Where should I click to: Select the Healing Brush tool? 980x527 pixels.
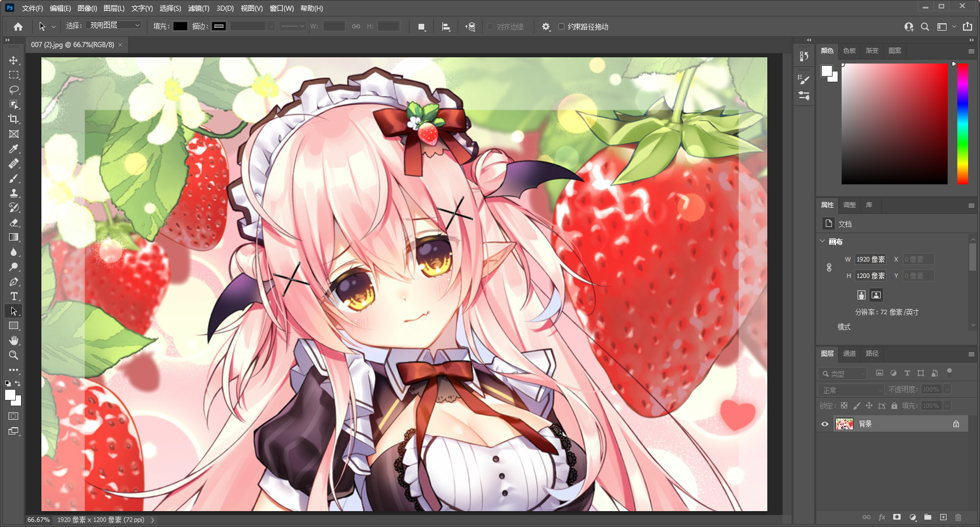(x=14, y=163)
